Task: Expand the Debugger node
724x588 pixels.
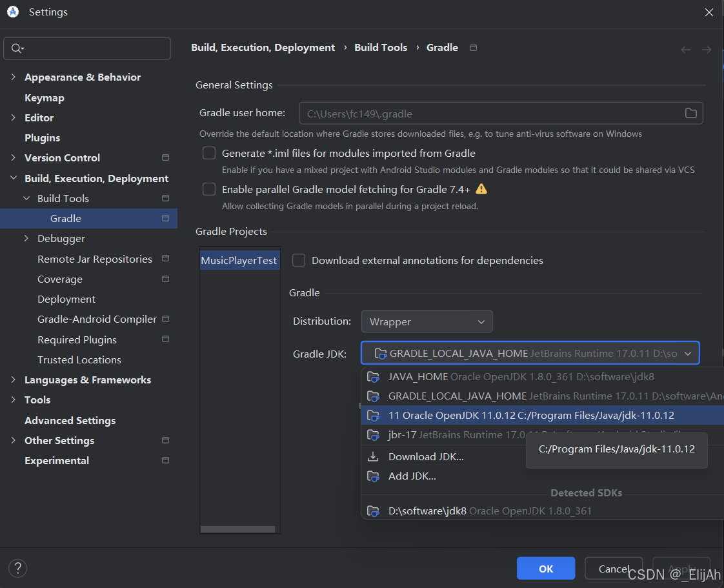Action: [x=26, y=238]
